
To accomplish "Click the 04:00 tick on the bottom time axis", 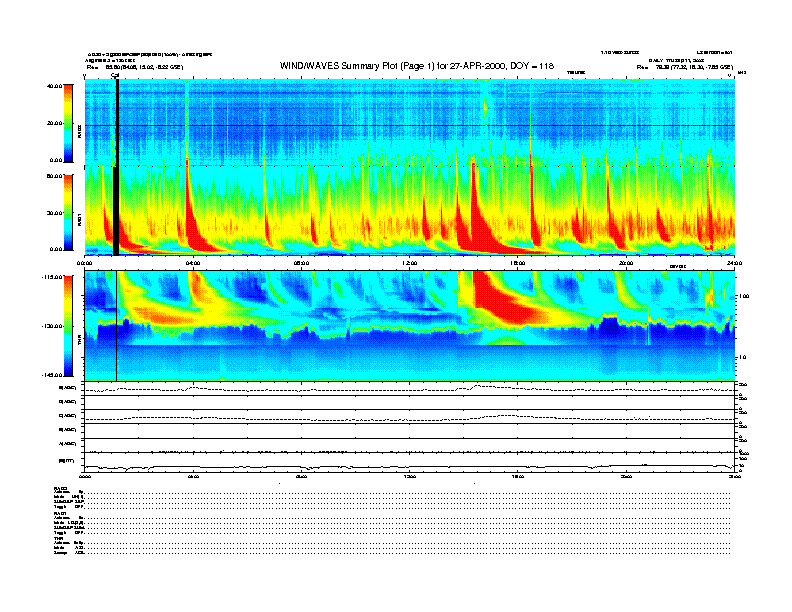I will tap(193, 476).
